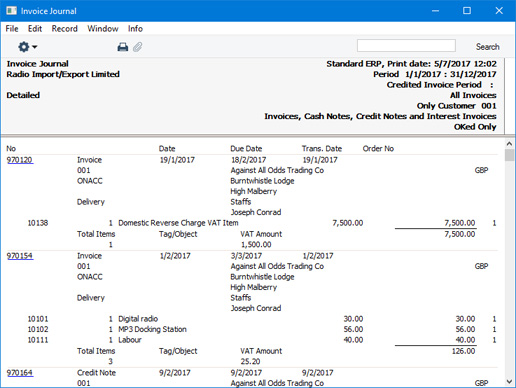Click 'MP3 Docking Station' item description
Viewport: 516px width, 388px height.
152,329
